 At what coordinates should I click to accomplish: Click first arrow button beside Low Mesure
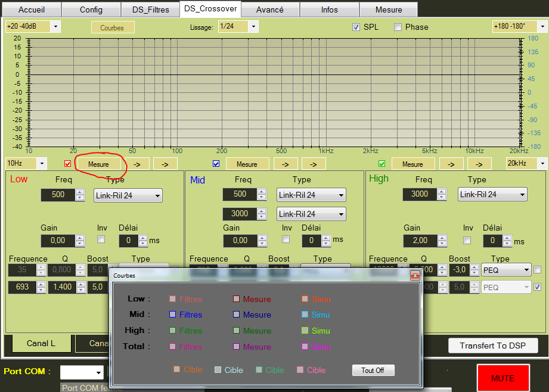tap(137, 164)
